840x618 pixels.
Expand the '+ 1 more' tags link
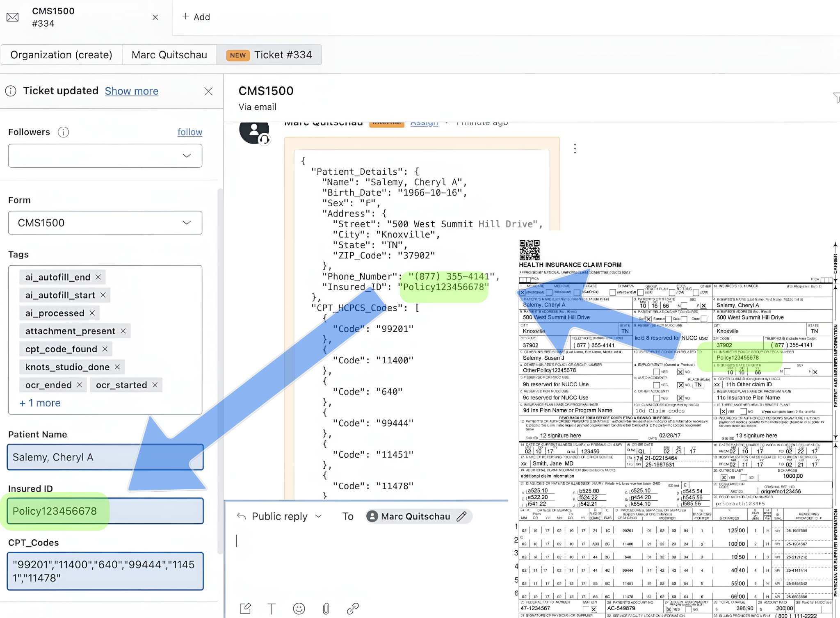click(x=40, y=403)
